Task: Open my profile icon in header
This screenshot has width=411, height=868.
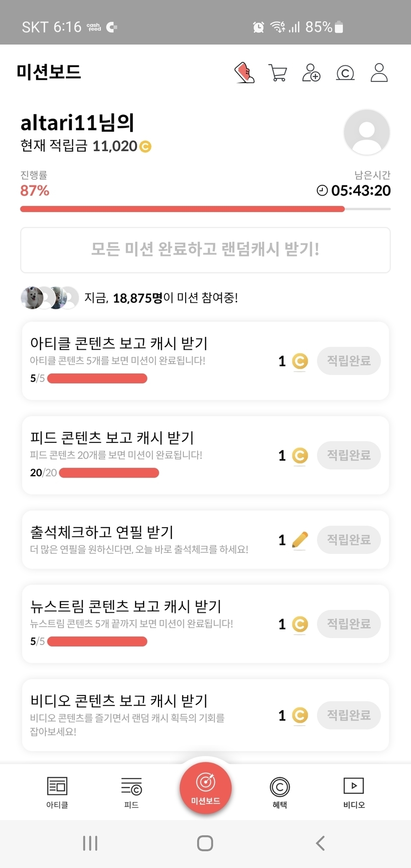Action: [379, 73]
